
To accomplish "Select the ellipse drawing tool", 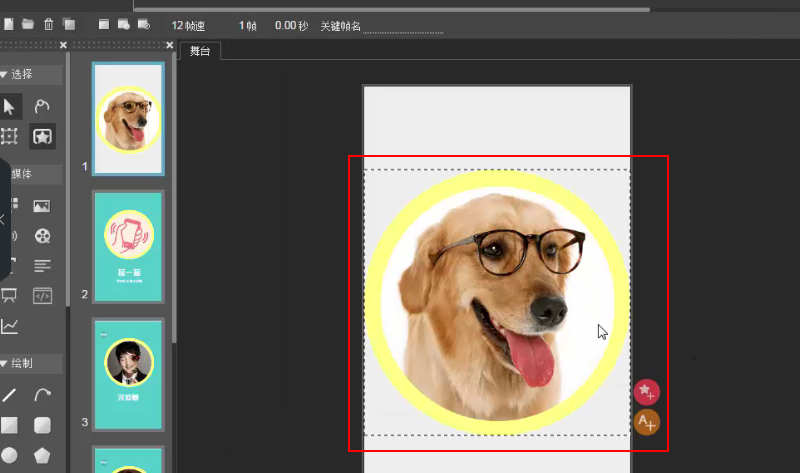I will [9, 455].
